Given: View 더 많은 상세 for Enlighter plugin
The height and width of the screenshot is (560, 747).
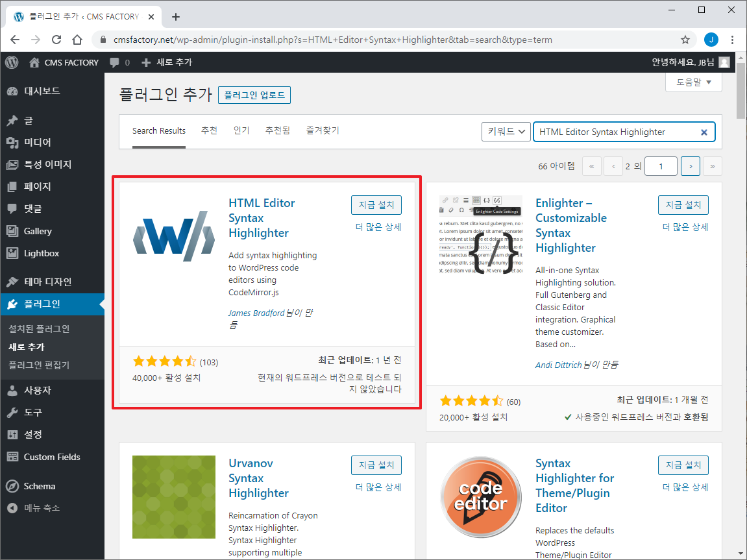Looking at the screenshot, I should click(685, 227).
